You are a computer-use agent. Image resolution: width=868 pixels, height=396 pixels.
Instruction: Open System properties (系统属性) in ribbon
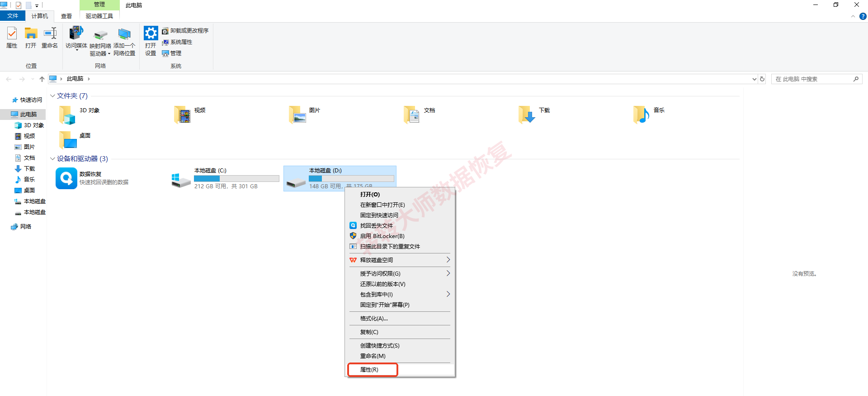pos(177,42)
